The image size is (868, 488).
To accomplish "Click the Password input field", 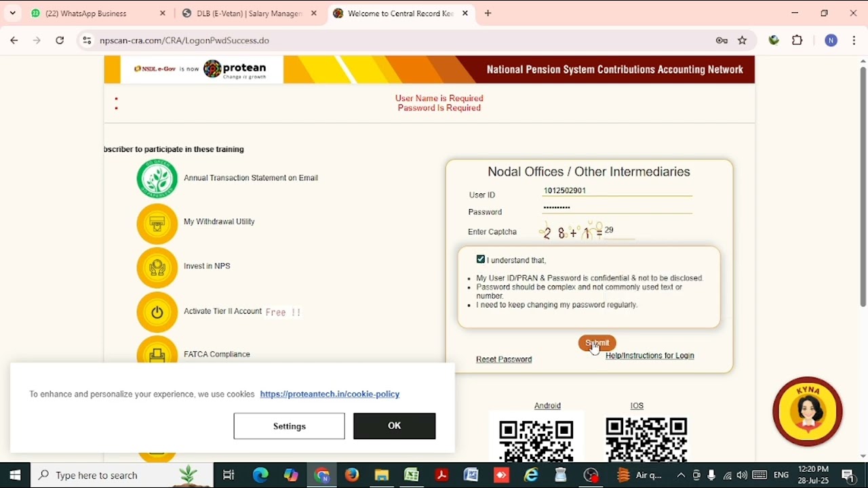I will pos(617,207).
